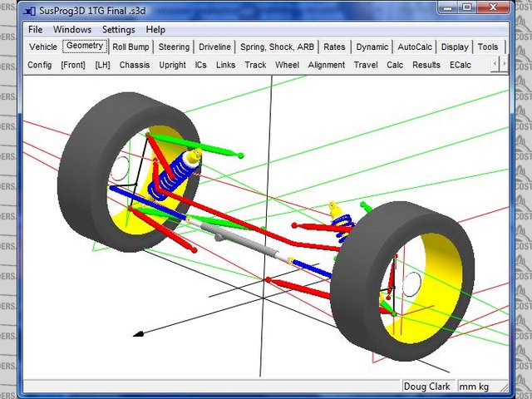Minimize the SusProg3D window

[x=447, y=7]
